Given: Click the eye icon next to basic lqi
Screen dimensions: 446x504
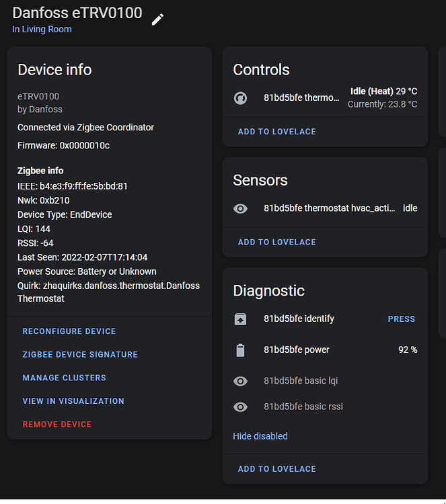Looking at the screenshot, I should (240, 381).
